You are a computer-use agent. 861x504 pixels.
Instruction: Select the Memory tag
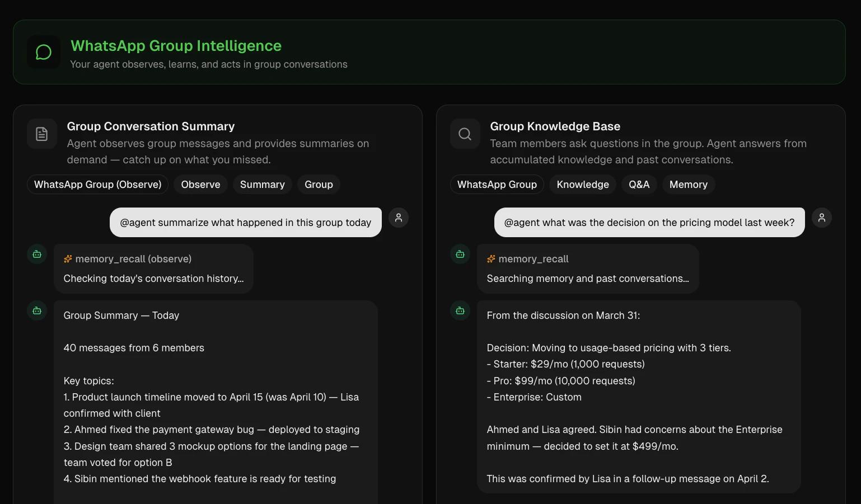click(688, 184)
